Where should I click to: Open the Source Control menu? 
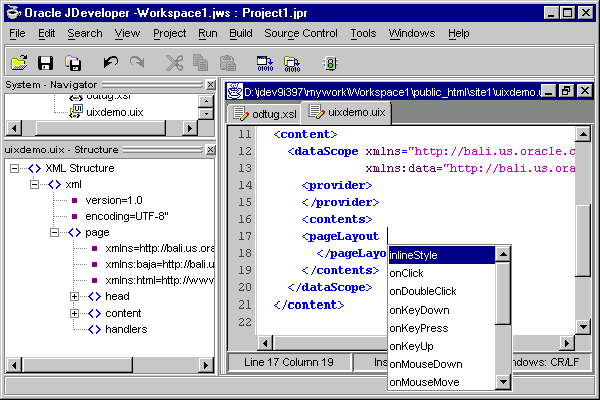(301, 33)
